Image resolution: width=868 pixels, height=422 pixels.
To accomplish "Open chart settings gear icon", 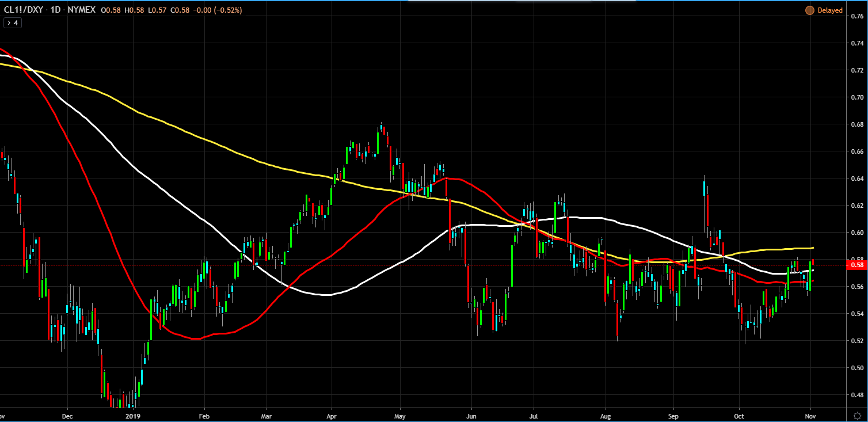I will (857, 415).
